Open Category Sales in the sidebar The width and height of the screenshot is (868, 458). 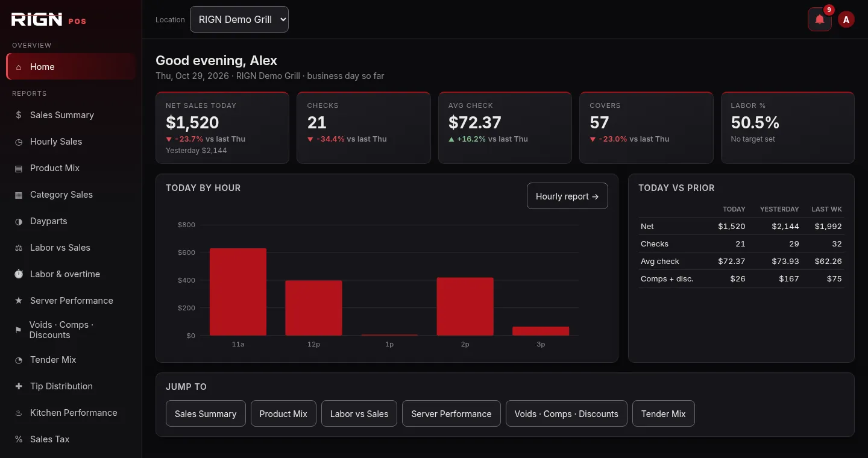coord(71,195)
